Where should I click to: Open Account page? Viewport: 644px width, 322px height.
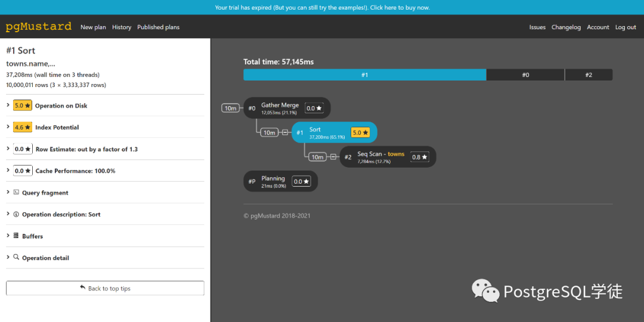click(598, 27)
